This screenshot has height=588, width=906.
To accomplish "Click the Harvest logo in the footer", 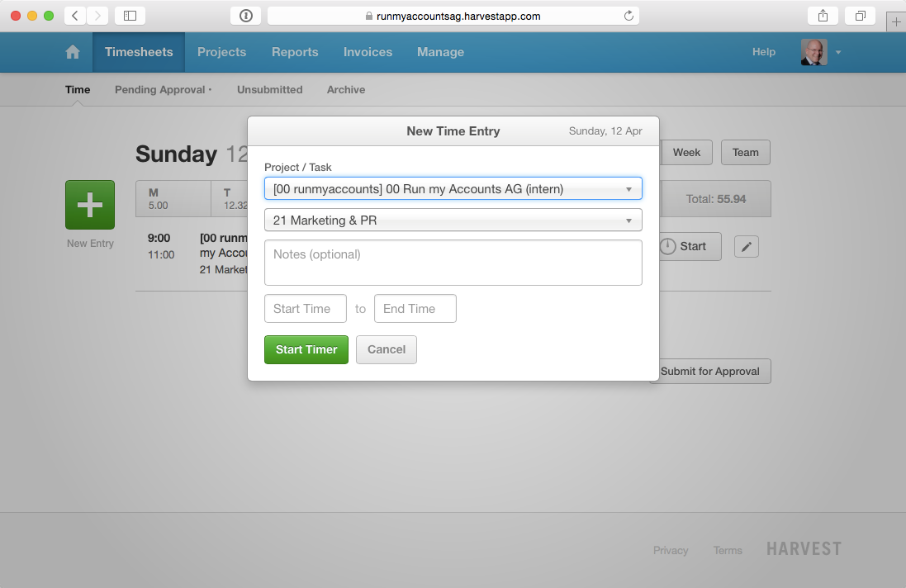I will 804,548.
